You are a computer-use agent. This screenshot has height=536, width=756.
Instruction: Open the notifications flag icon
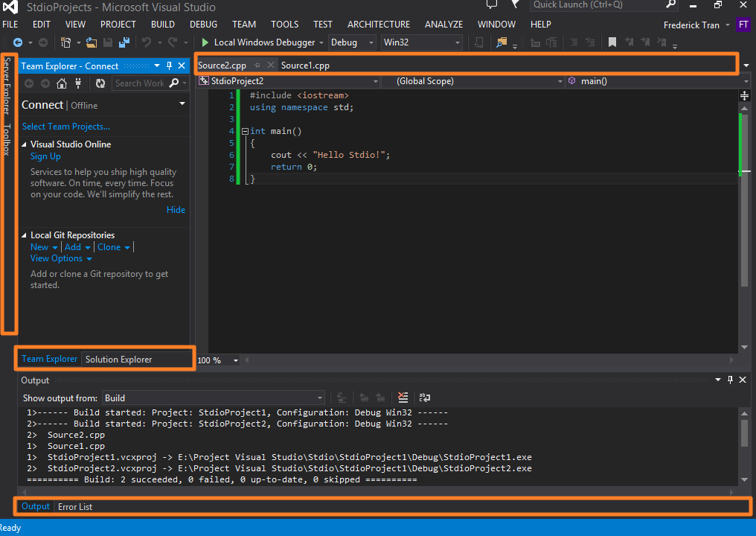tap(516, 4)
